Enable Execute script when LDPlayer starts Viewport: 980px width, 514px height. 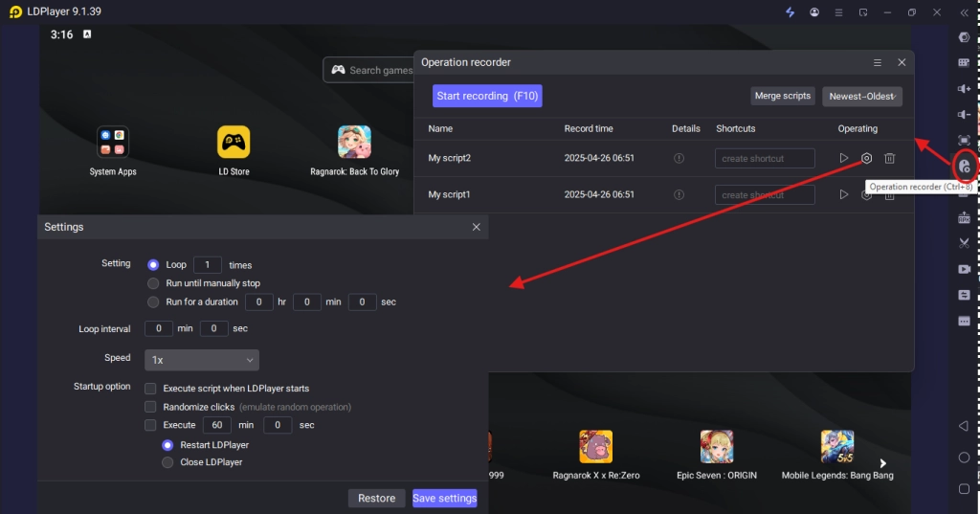(150, 389)
